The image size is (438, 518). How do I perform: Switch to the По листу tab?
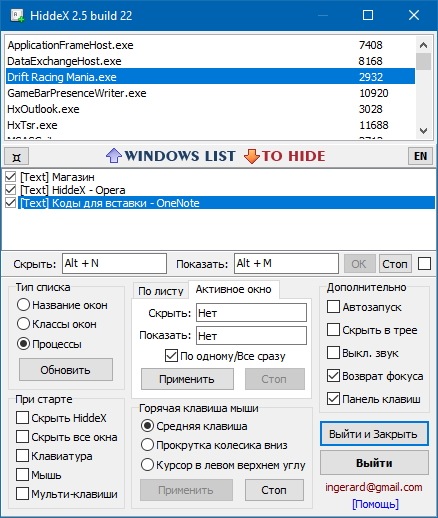[x=161, y=291]
